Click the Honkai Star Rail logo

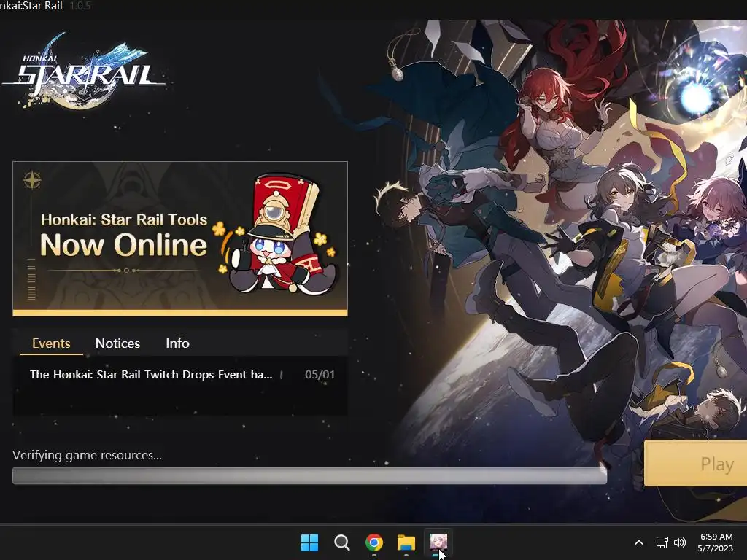pos(85,71)
